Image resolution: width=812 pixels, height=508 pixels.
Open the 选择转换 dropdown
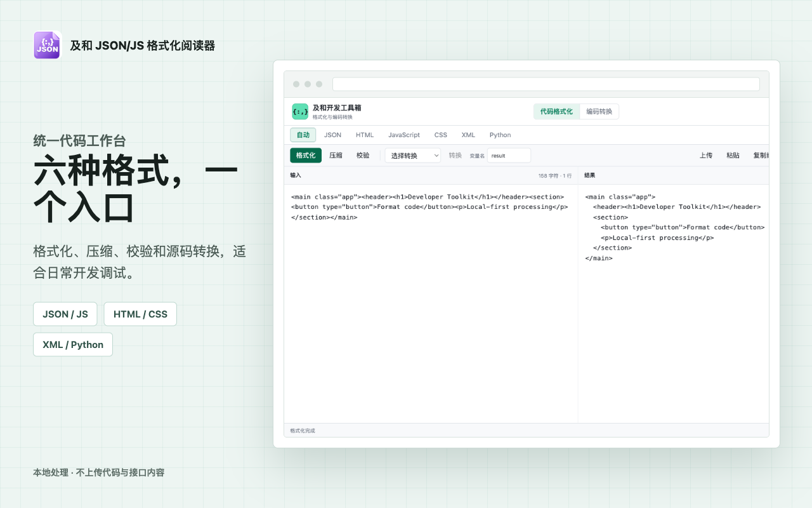pos(413,156)
